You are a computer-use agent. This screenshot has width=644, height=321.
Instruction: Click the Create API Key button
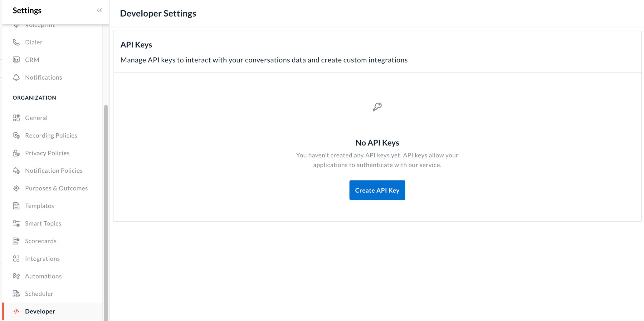377,190
